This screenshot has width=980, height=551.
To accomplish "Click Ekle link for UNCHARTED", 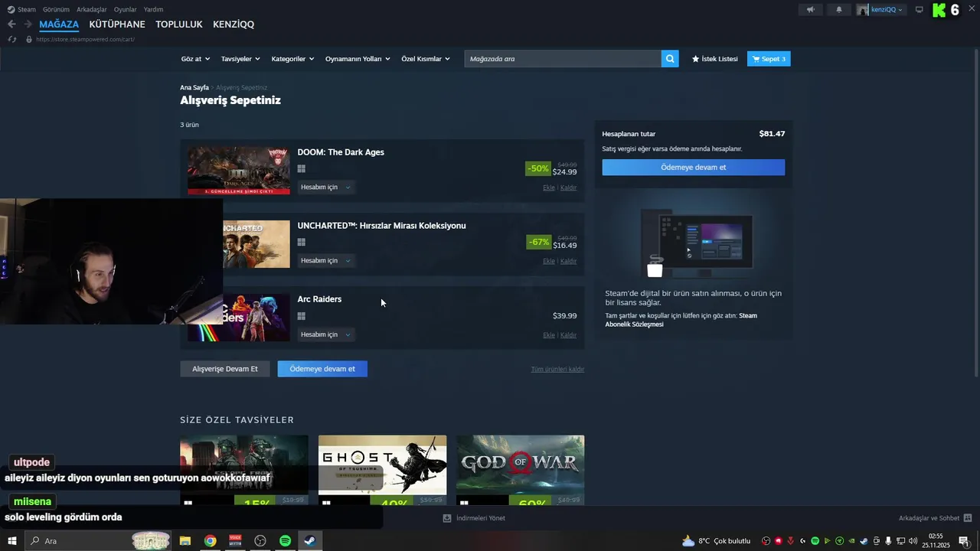I will (549, 261).
